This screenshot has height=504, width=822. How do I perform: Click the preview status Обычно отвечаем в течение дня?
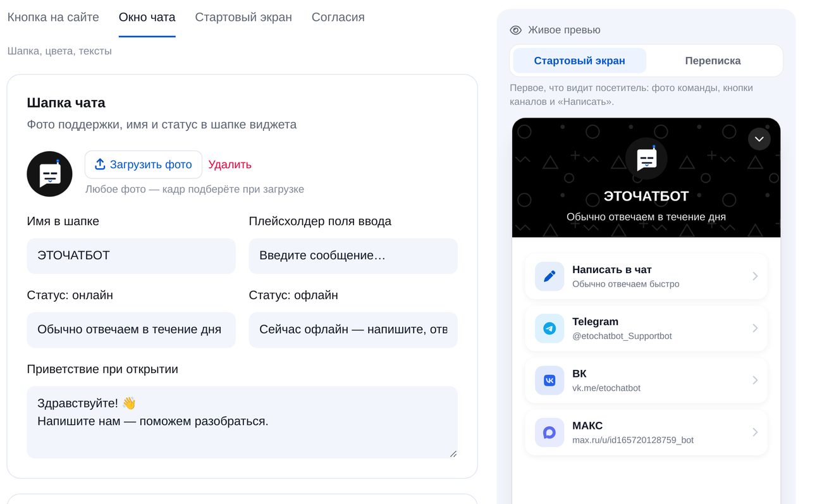pyautogui.click(x=646, y=217)
